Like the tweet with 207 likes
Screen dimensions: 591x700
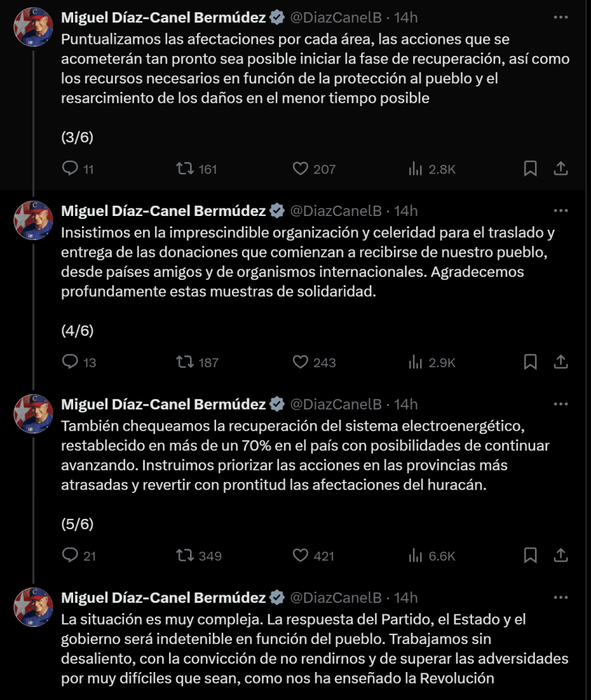[x=300, y=169]
